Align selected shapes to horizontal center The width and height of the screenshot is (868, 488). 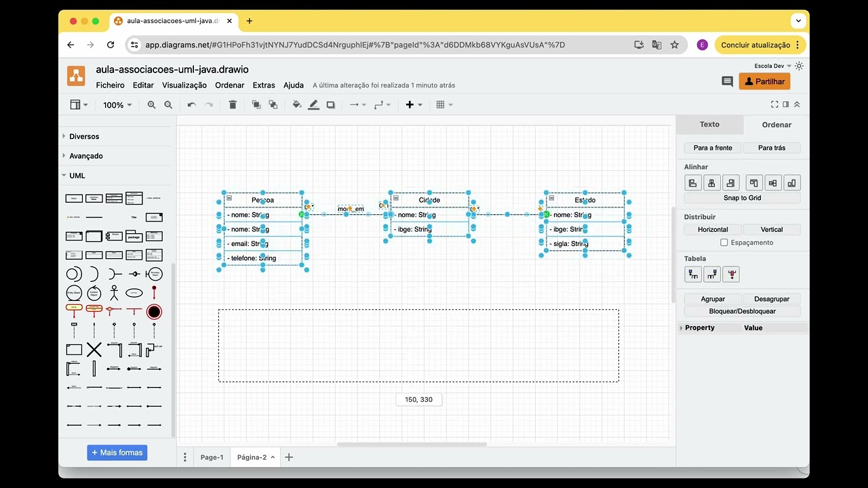(711, 183)
